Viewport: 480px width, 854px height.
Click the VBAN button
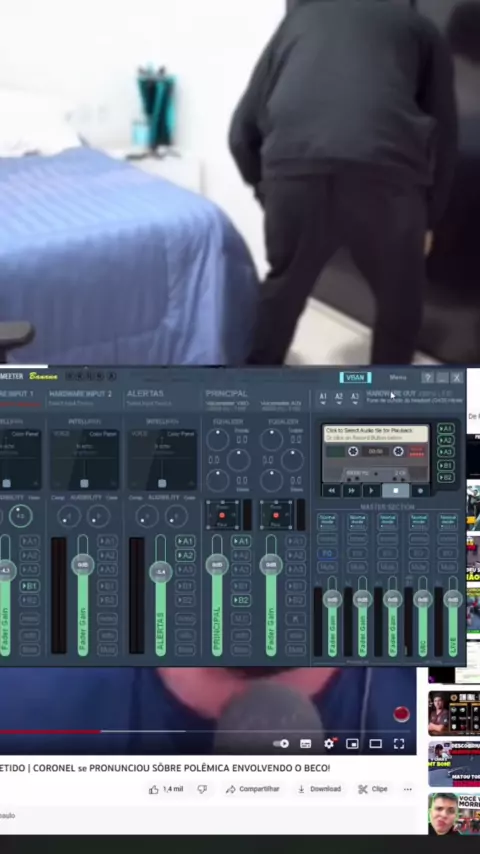(355, 377)
